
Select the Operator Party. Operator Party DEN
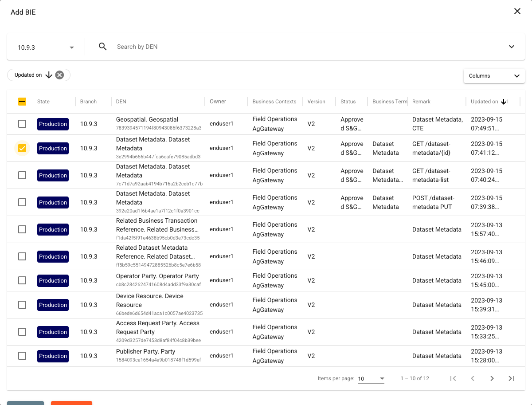[157, 276]
